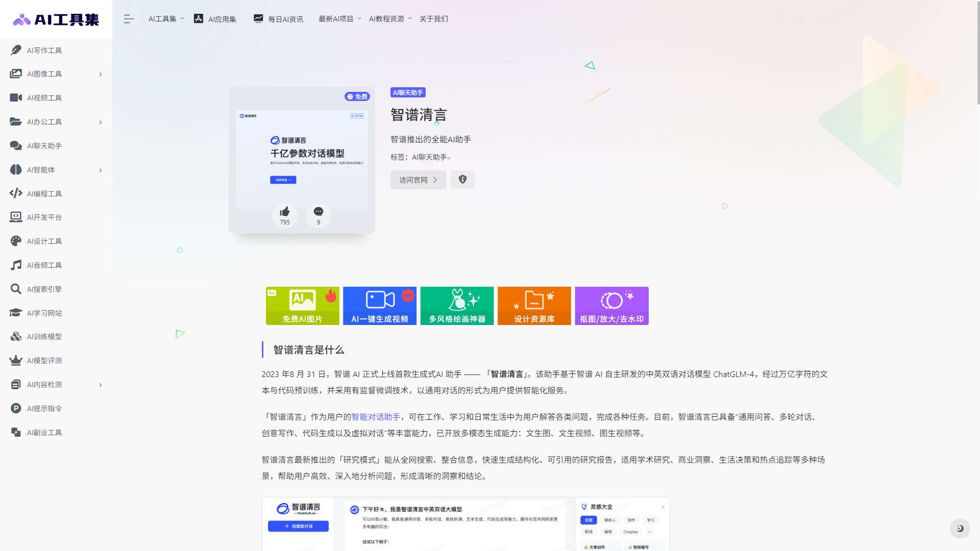
Task: Click the comment bubble icon with 9
Action: pos(318,212)
